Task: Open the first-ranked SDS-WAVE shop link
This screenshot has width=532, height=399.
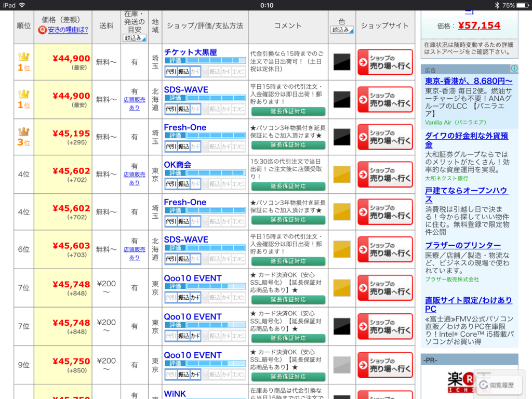Action: click(186, 89)
